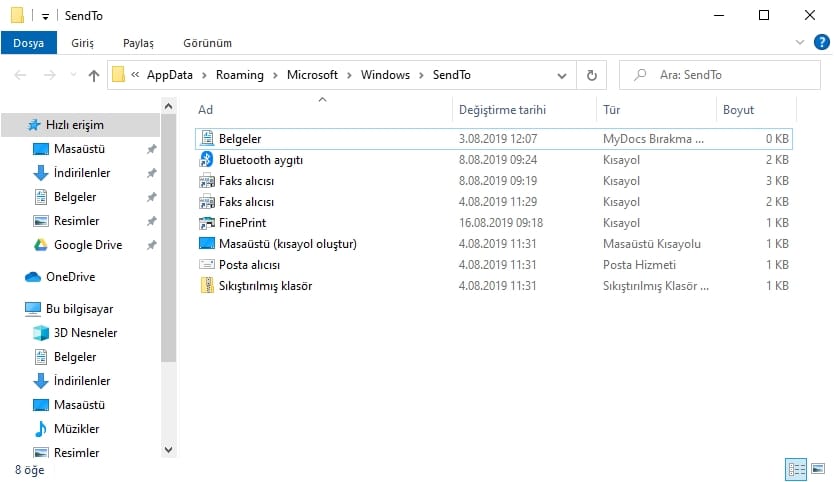Screen dimensions: 834x482
Task: Select the Sıkıştırılmış klasör file name
Action: coord(265,286)
